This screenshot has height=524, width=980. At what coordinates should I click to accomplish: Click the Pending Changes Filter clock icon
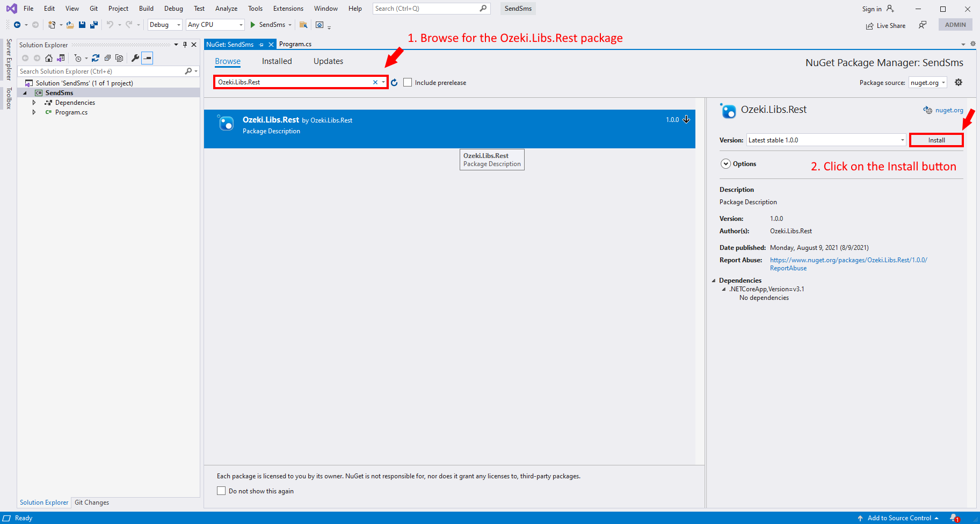(78, 58)
